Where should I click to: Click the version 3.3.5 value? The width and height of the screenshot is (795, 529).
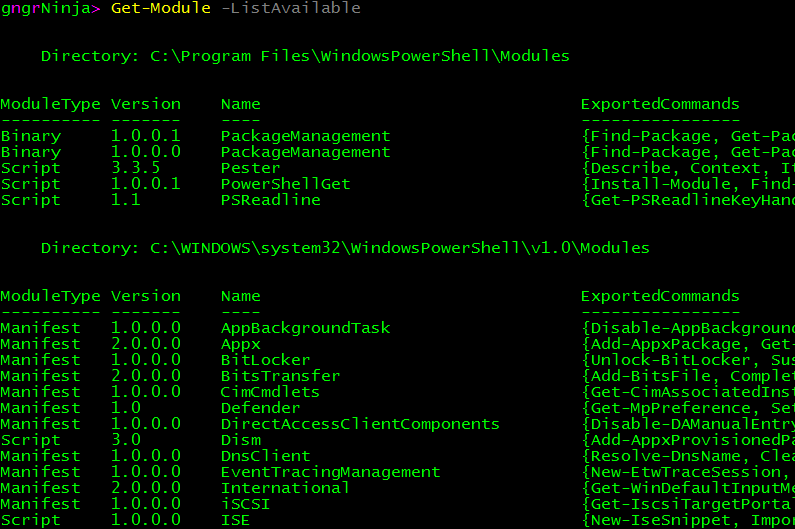point(135,168)
